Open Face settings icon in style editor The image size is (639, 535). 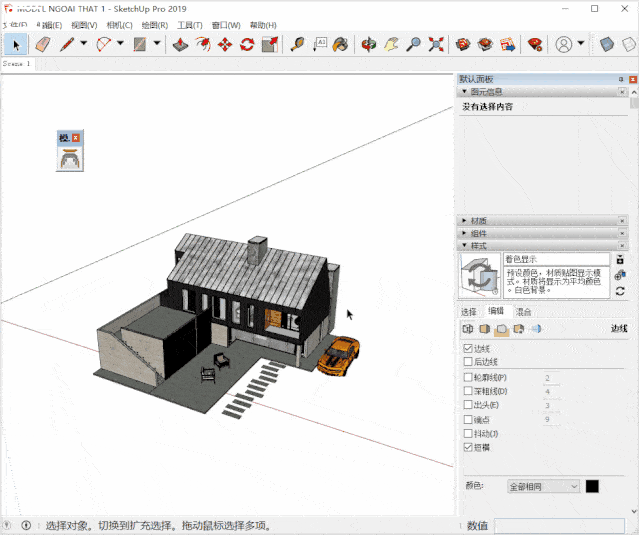click(x=485, y=329)
